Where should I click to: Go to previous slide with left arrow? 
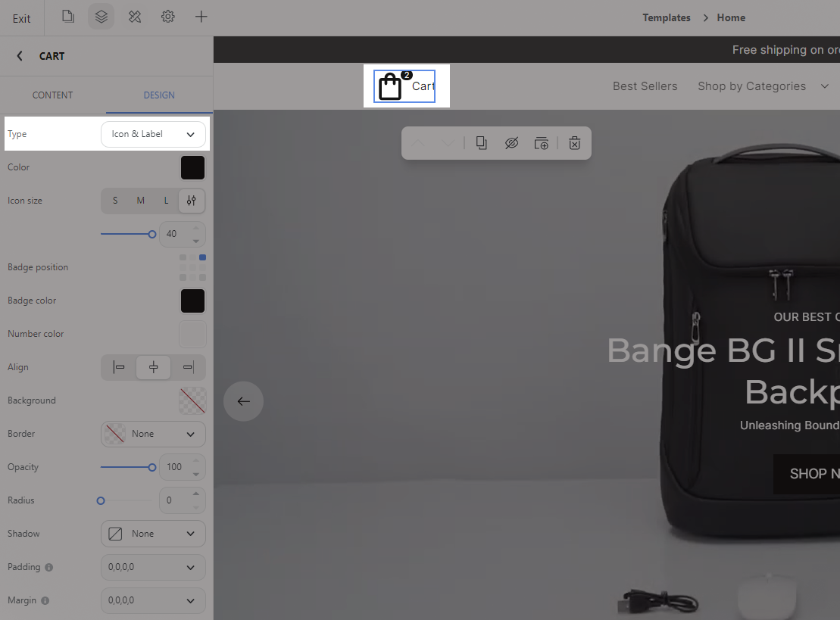(x=243, y=401)
